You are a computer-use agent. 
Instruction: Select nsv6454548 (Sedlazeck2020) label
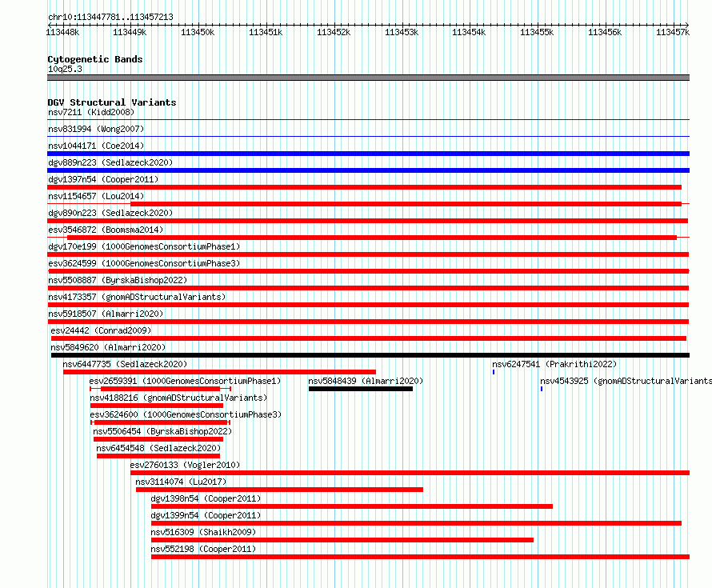tap(158, 448)
